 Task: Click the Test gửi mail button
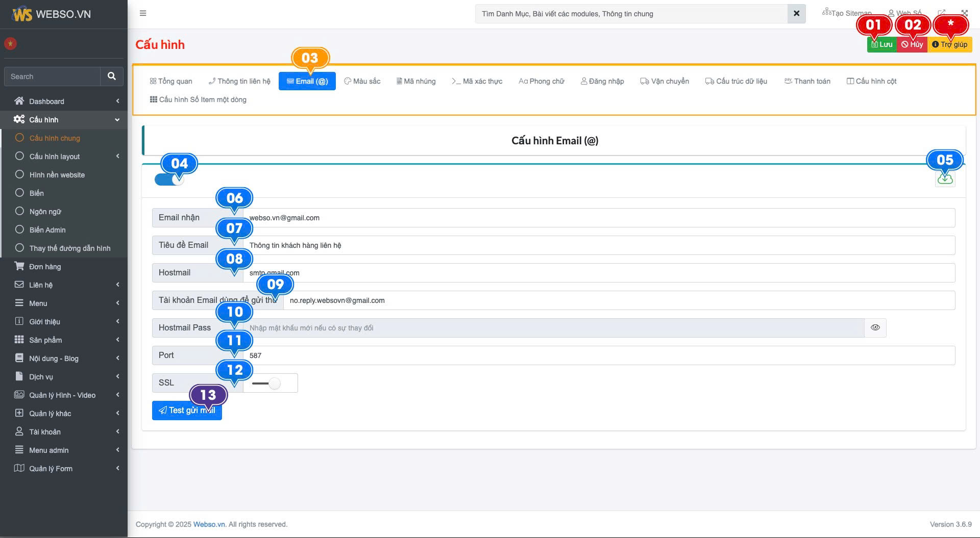(187, 411)
